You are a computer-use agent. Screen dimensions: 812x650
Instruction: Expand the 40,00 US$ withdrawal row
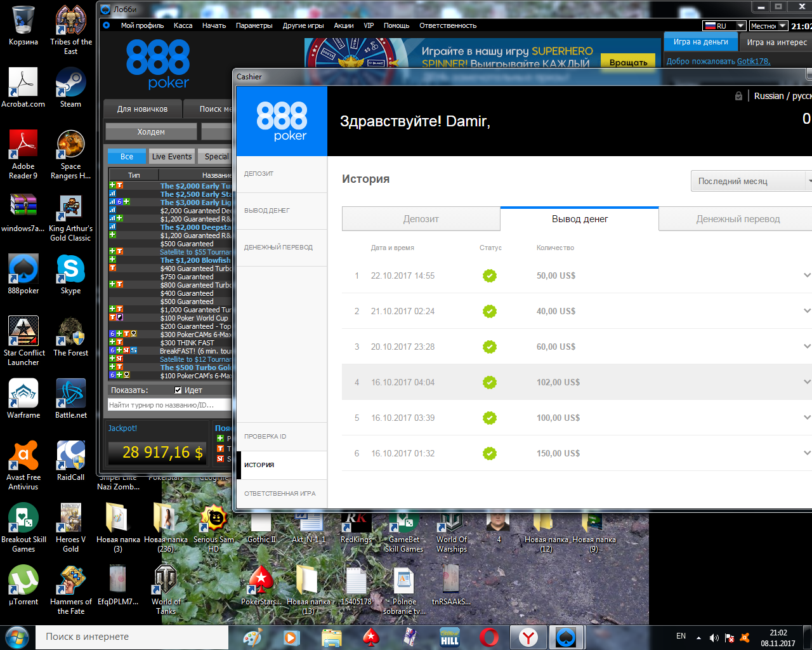point(807,311)
